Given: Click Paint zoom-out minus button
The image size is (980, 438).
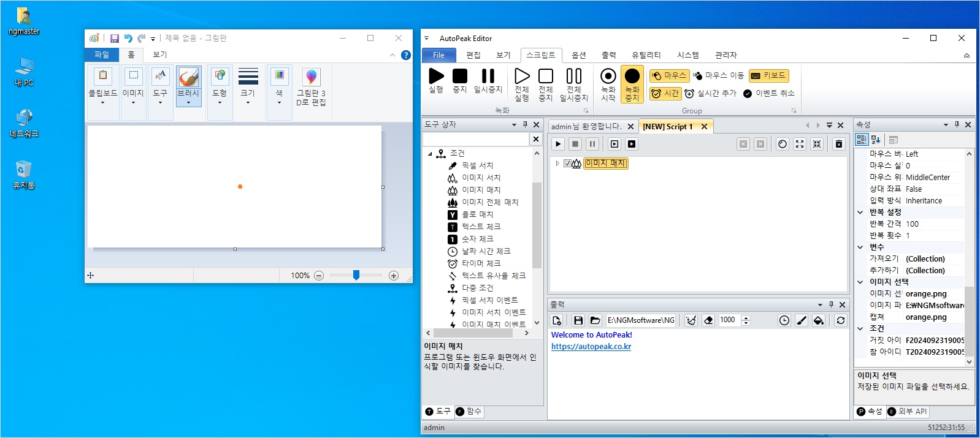Looking at the screenshot, I should tap(319, 276).
